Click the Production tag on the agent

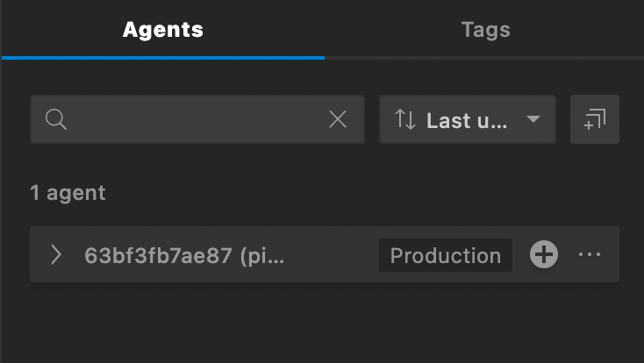coord(445,255)
